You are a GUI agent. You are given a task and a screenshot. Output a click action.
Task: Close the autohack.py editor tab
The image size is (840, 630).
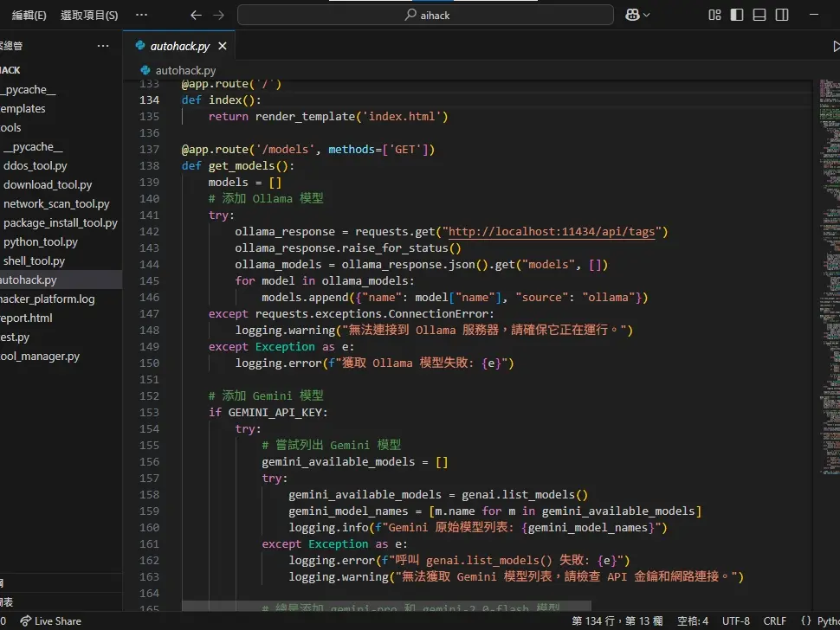pos(223,46)
